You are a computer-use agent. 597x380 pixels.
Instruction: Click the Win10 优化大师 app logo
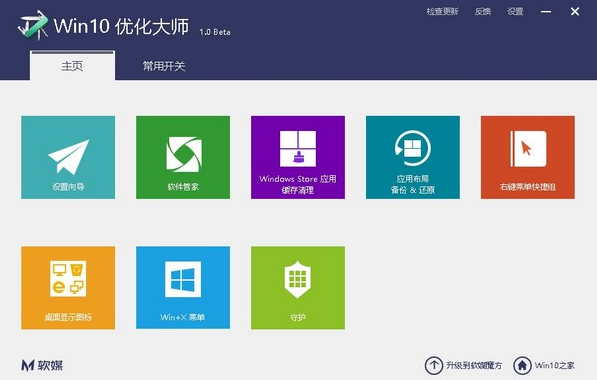[33, 25]
